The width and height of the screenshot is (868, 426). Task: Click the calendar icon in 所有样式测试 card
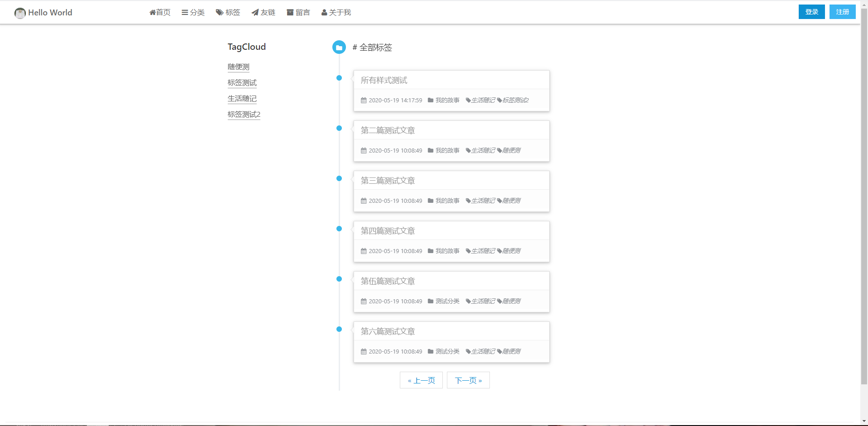(364, 100)
